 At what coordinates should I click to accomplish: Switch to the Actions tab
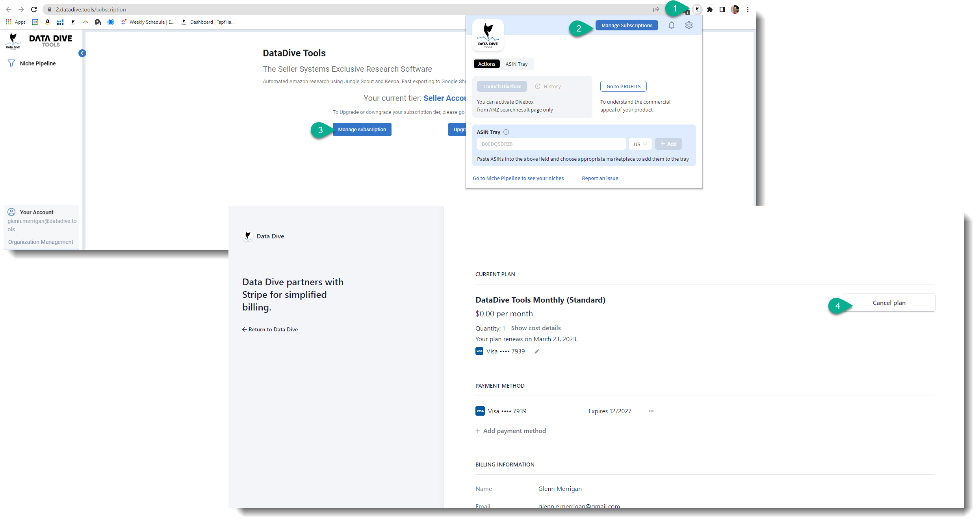coord(486,64)
